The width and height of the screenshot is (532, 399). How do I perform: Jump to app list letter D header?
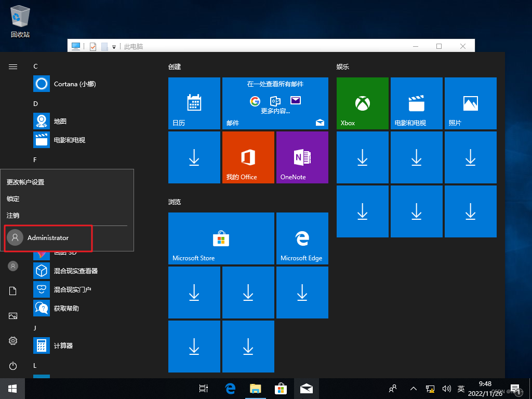[x=35, y=103]
